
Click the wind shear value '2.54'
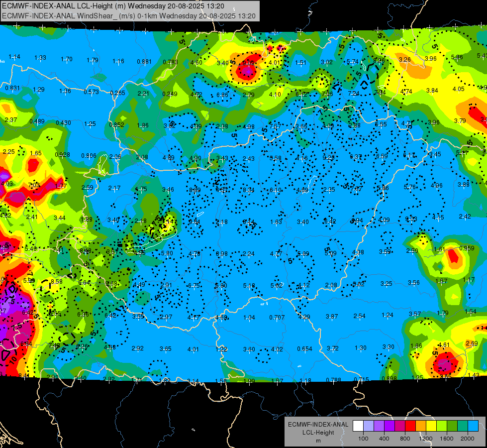point(359,316)
